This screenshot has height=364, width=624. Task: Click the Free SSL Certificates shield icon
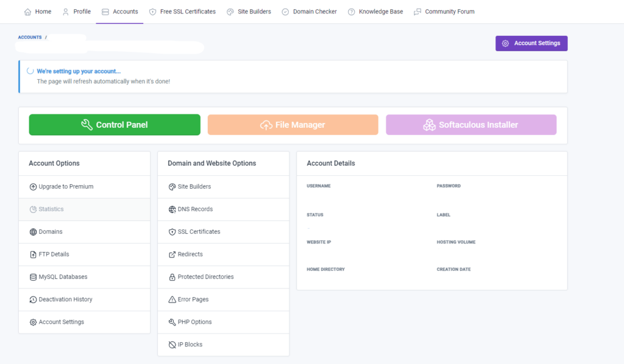(x=152, y=12)
